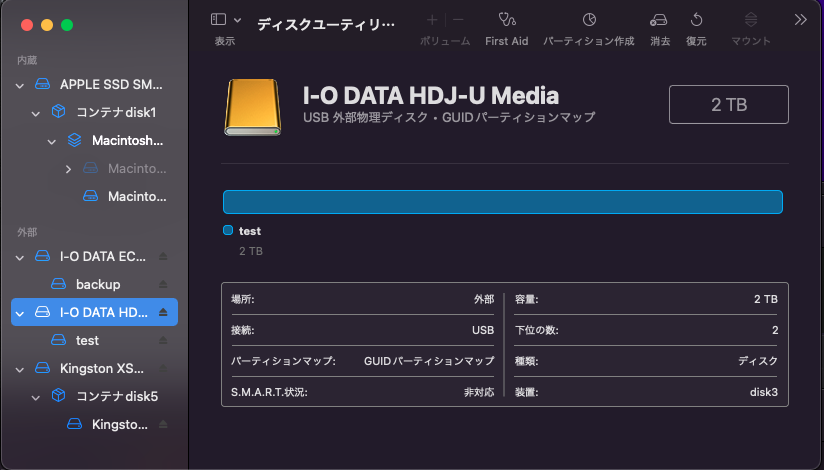The image size is (824, 470).
Task: Collapse the APPLE SSD SM... disk tree
Action: [20, 85]
